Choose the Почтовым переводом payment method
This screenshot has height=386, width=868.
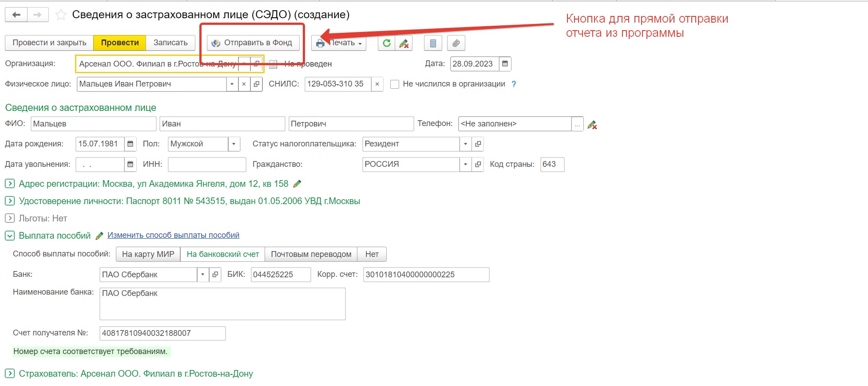[x=311, y=254]
